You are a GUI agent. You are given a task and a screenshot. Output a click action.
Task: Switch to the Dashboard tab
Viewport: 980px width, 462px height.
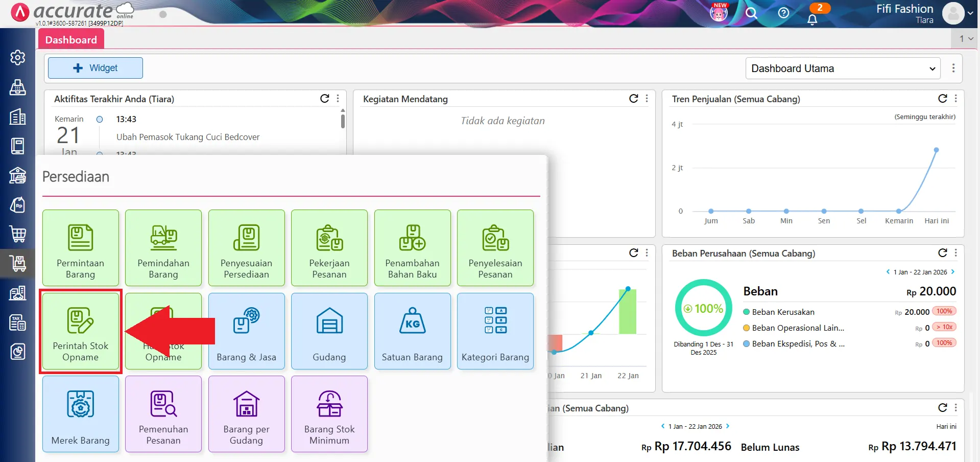[71, 40]
